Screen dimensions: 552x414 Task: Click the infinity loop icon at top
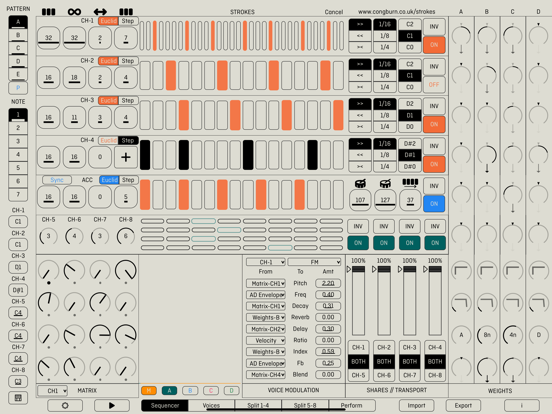tap(74, 12)
